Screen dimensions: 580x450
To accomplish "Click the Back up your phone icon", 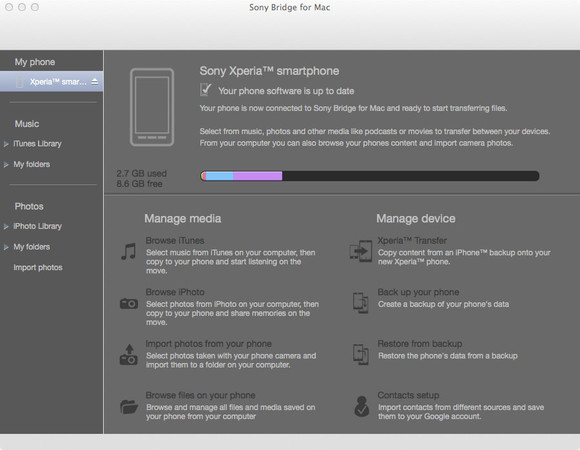I will tap(361, 303).
